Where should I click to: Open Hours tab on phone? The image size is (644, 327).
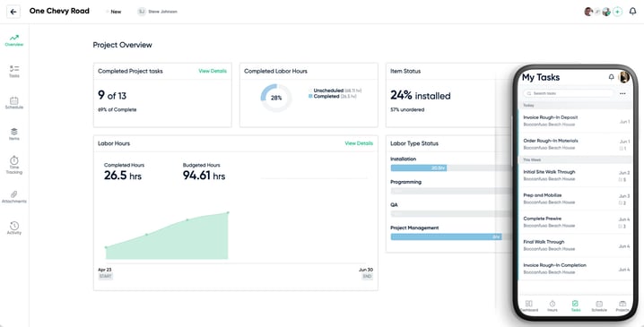pyautogui.click(x=552, y=306)
